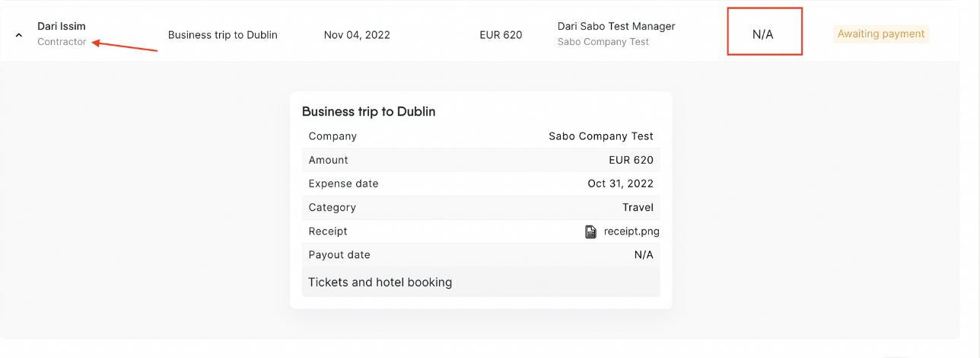
Task: Click the Awaiting payment status badge
Action: tap(880, 34)
